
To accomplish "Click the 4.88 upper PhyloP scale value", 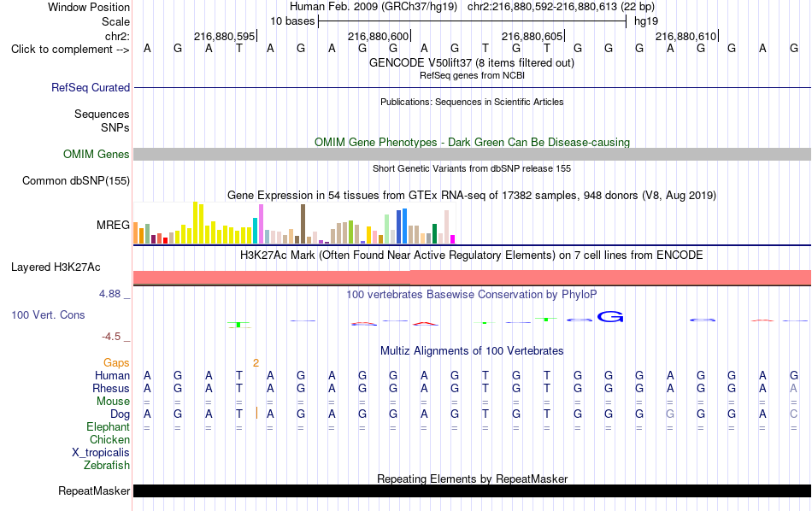I will [x=109, y=294].
